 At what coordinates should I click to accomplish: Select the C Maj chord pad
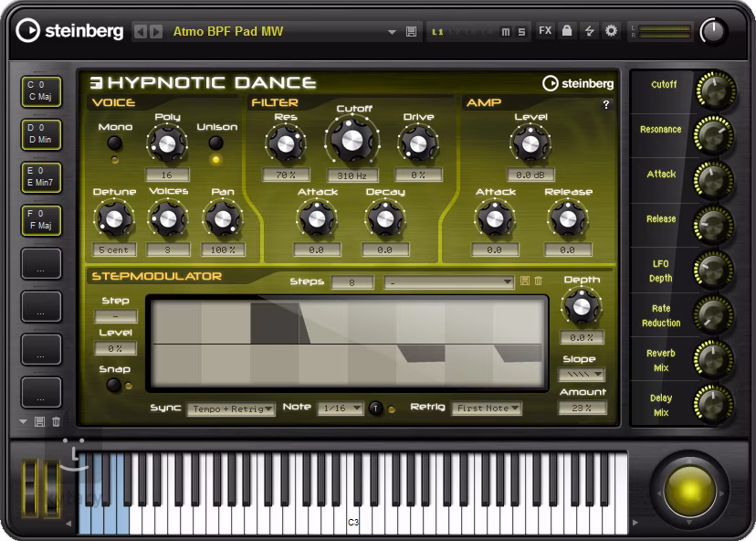pyautogui.click(x=41, y=90)
